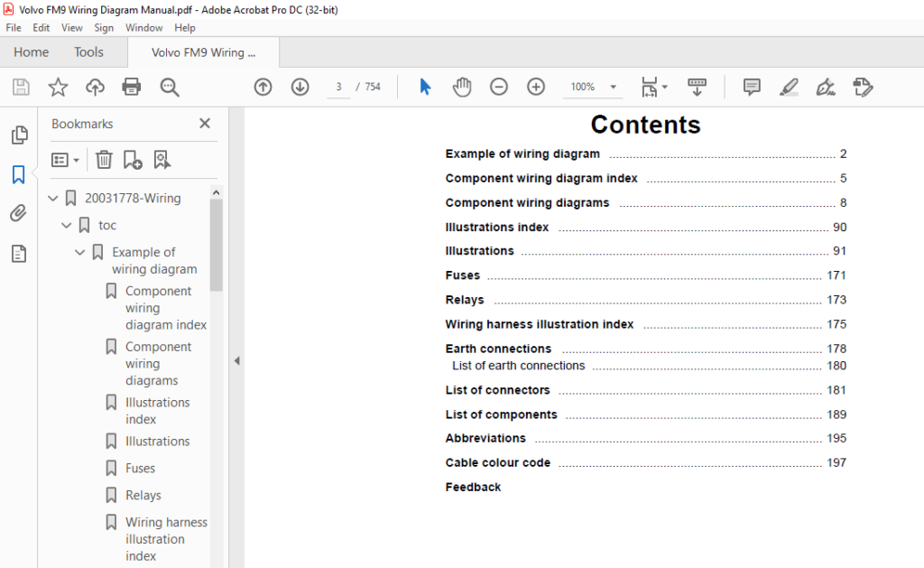Switch to the Tools tab
The image size is (924, 568).
point(88,51)
